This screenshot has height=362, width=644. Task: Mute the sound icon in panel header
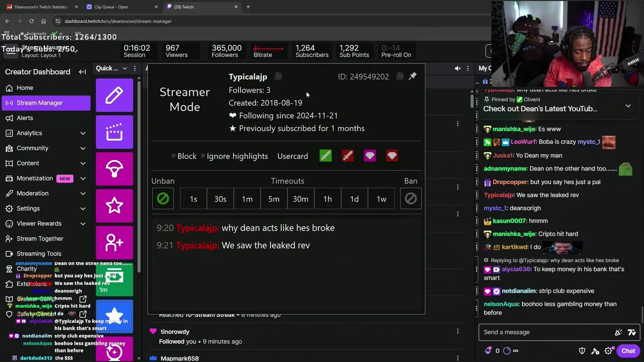click(x=458, y=68)
